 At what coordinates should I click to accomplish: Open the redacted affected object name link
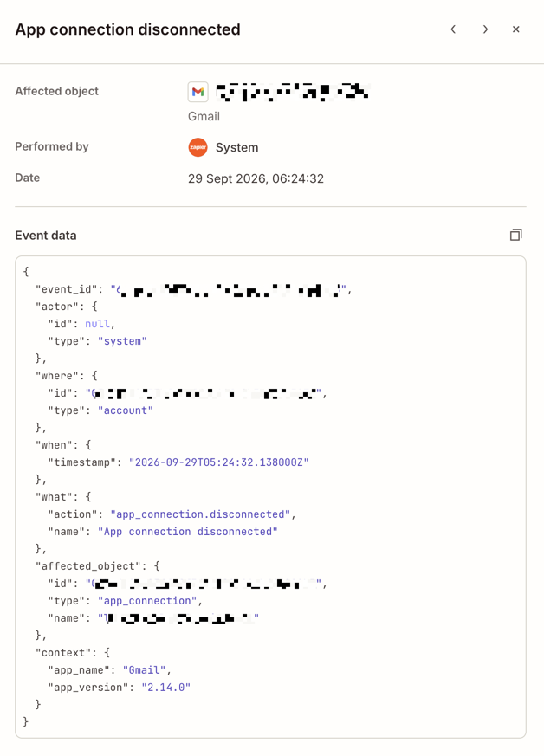click(x=292, y=92)
